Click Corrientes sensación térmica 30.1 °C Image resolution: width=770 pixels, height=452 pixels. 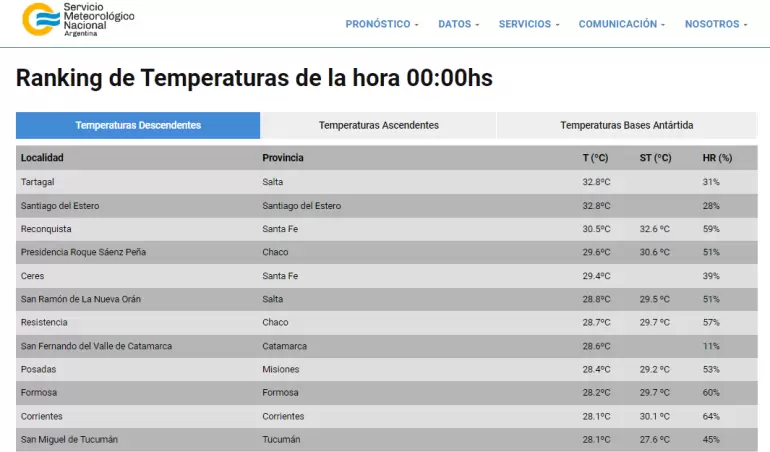(655, 416)
